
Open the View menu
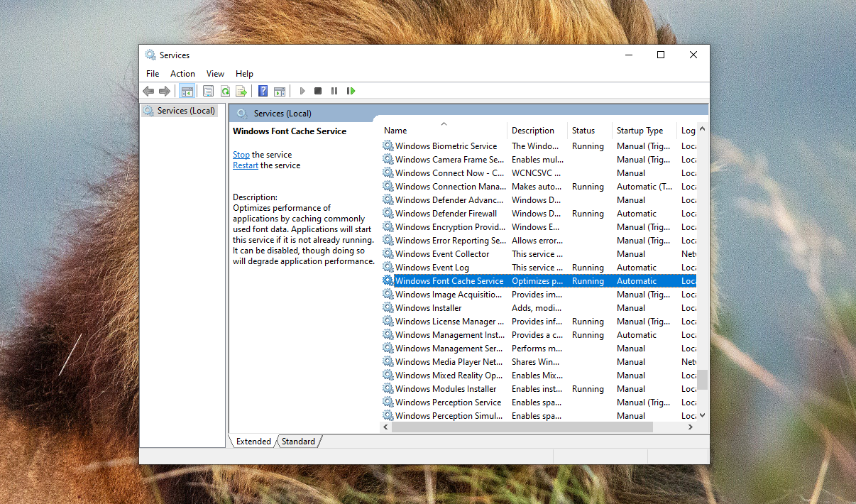click(215, 74)
